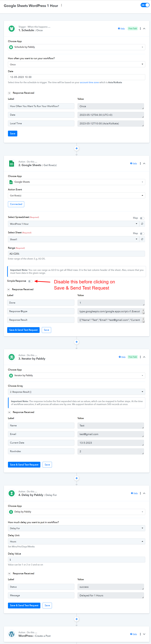Click the Delay by Pabbly hourglass icon
151x644 pixels.
click(12, 493)
